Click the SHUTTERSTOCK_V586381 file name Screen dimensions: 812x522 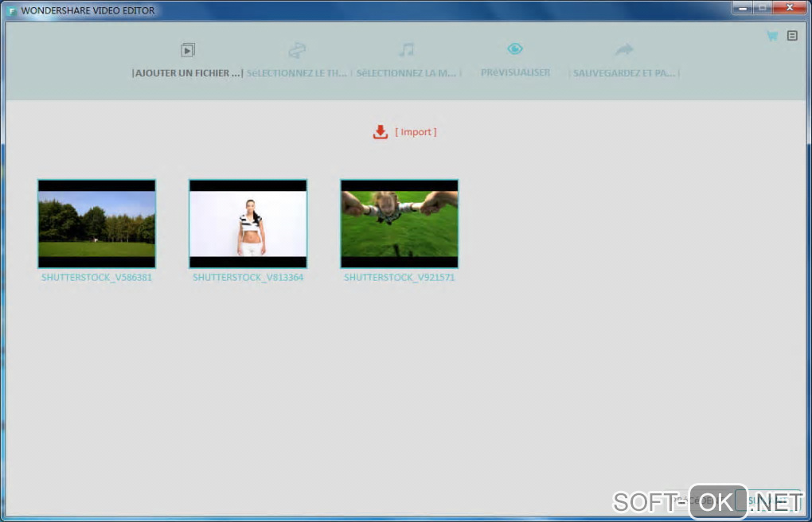(x=97, y=278)
